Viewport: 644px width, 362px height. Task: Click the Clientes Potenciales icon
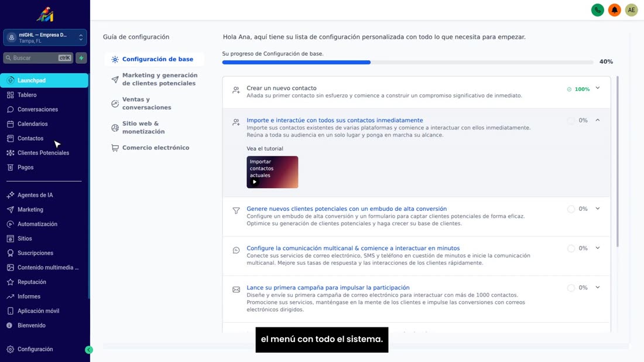[x=11, y=153]
